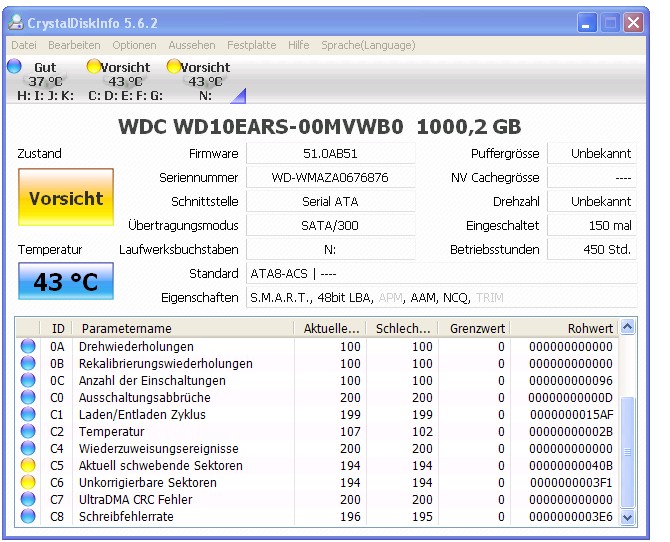Click the blue status icon for C0 Ausschaltungsabbrüche
Viewport: 670px width, 542px height.
point(28,397)
